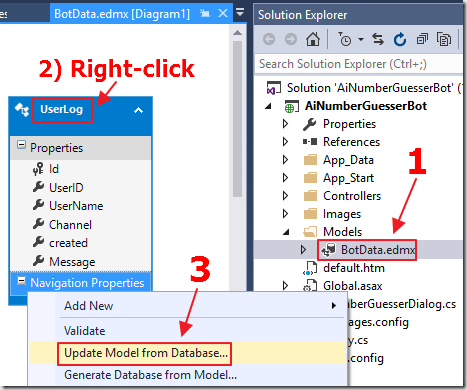
Task: Click the Show All Files icon
Action: (x=444, y=39)
